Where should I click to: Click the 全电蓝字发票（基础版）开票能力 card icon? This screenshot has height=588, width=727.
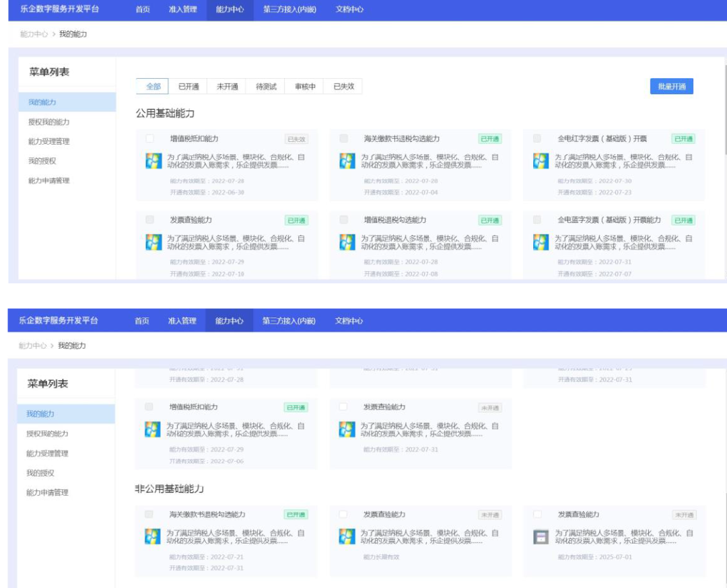(x=541, y=242)
